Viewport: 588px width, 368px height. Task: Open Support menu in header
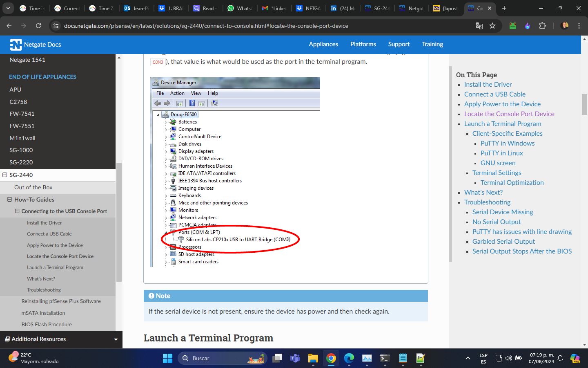click(x=399, y=44)
